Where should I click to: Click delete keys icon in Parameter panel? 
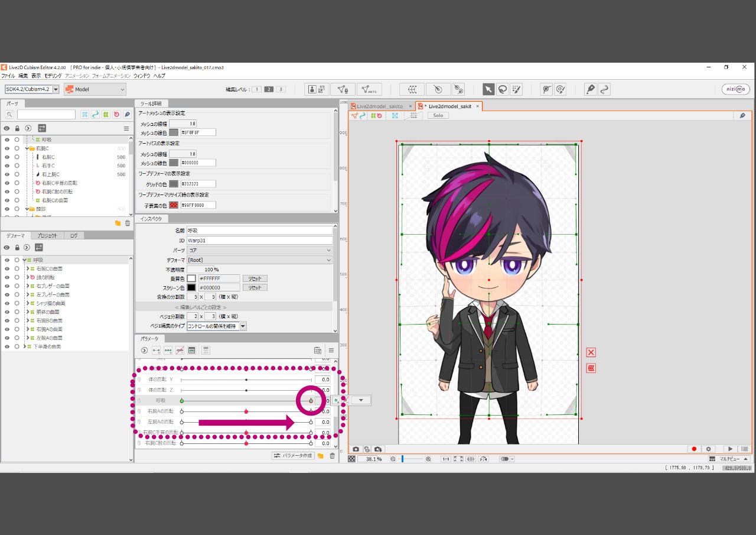180,351
